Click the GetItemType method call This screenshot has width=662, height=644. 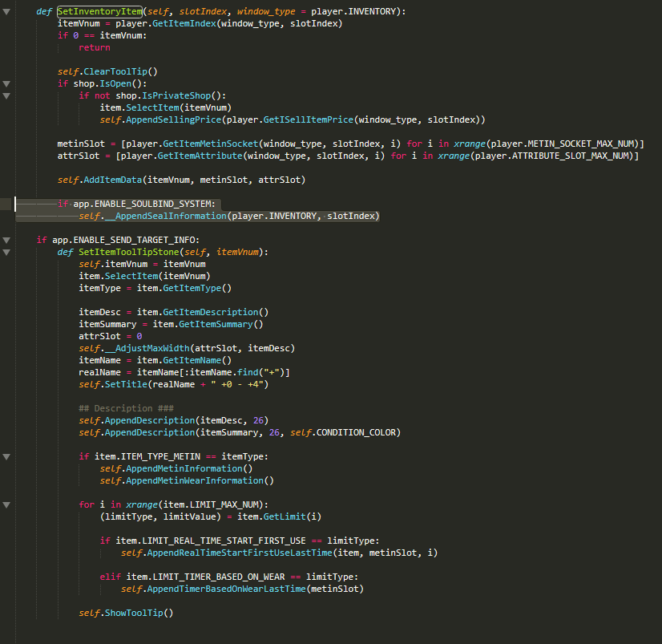(x=192, y=288)
